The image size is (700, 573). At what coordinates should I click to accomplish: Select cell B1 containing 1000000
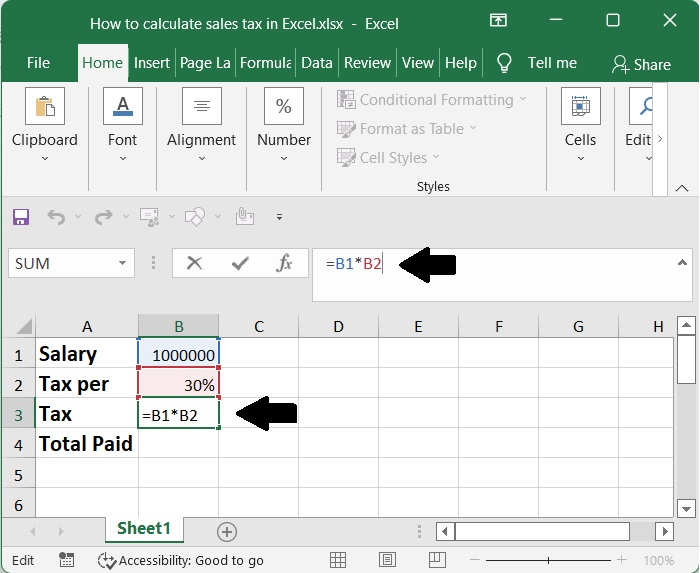(178, 354)
